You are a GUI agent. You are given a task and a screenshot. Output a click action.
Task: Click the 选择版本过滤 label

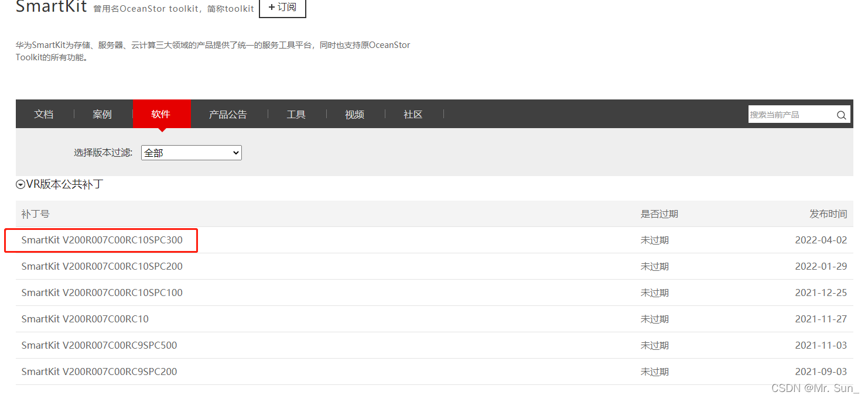pyautogui.click(x=103, y=153)
